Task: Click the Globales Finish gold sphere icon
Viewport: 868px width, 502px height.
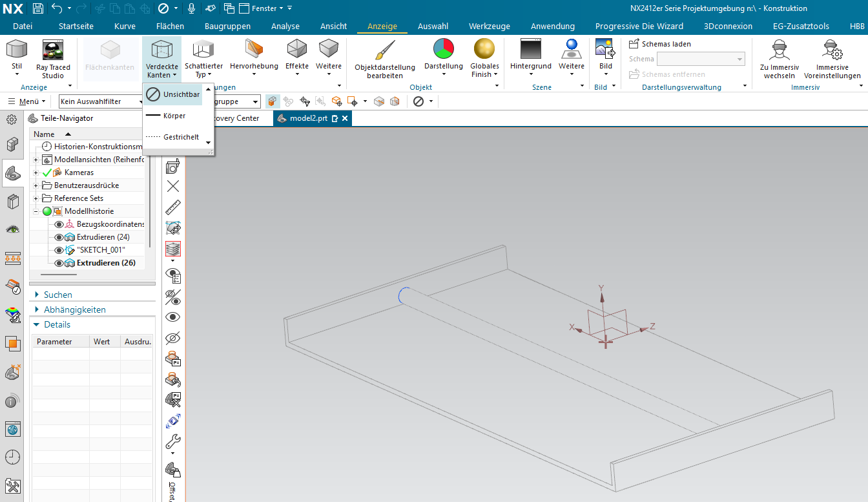Action: (484, 49)
